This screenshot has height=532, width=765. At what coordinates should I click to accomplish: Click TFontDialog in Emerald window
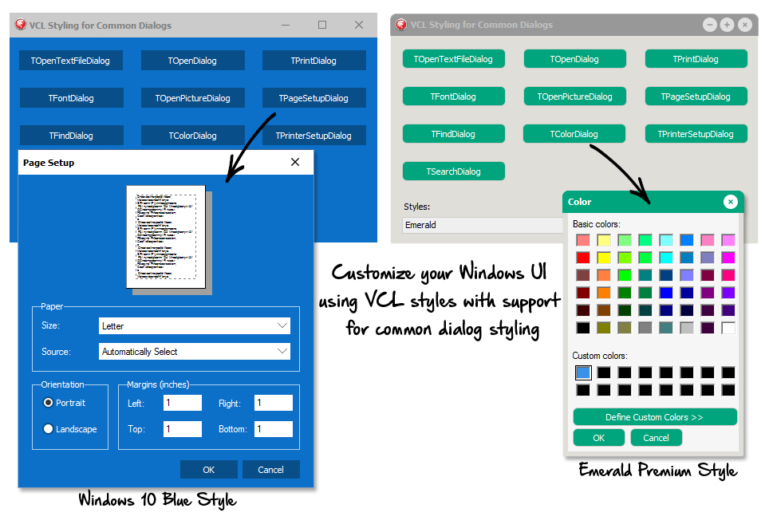pos(453,97)
